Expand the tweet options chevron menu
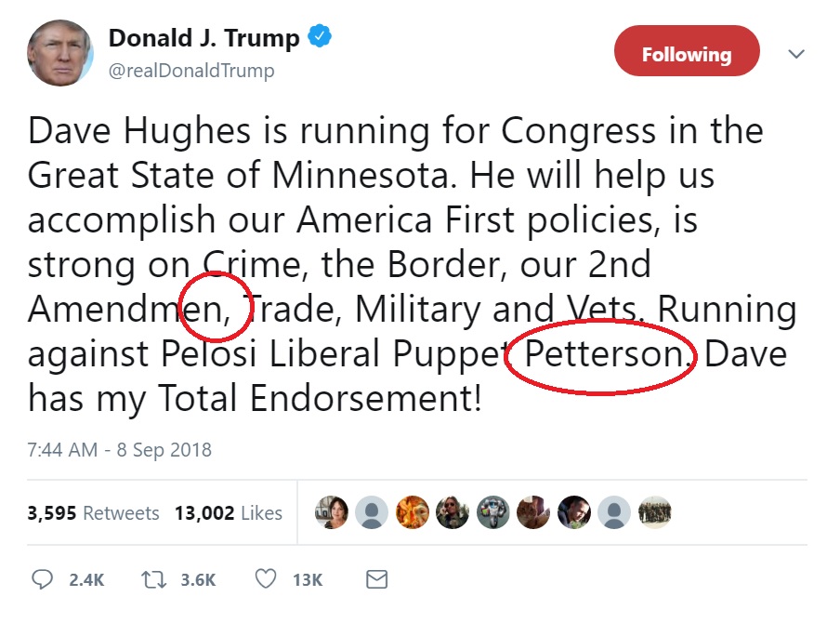 795,54
